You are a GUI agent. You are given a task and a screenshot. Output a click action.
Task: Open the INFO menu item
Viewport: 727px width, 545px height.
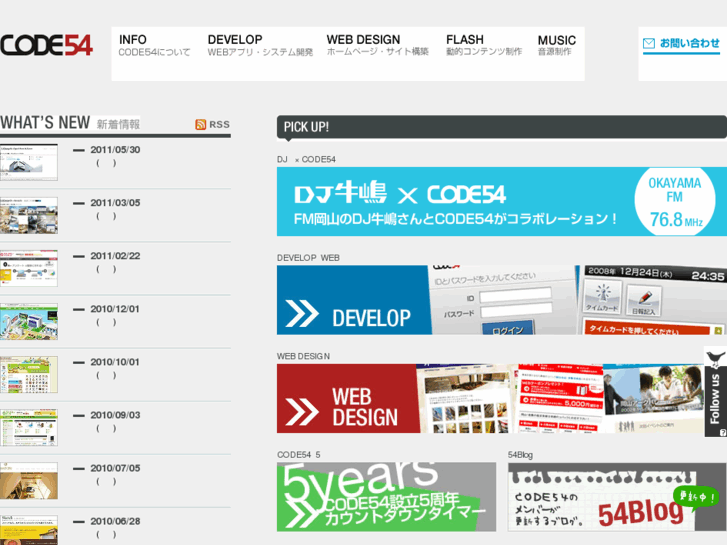(x=154, y=45)
